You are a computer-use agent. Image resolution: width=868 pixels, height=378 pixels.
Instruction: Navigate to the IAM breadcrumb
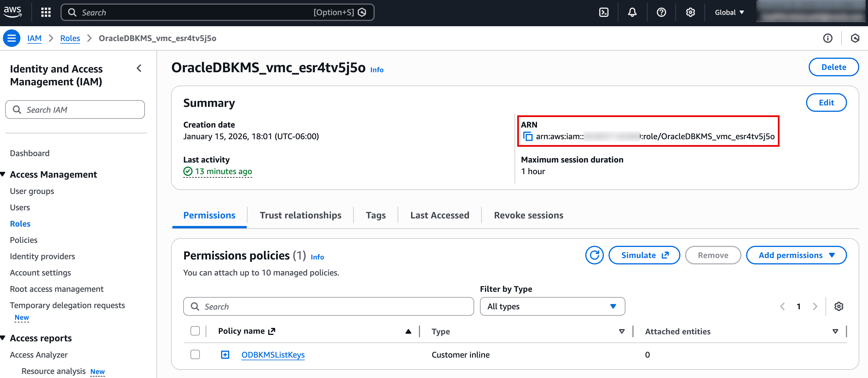pyautogui.click(x=34, y=38)
